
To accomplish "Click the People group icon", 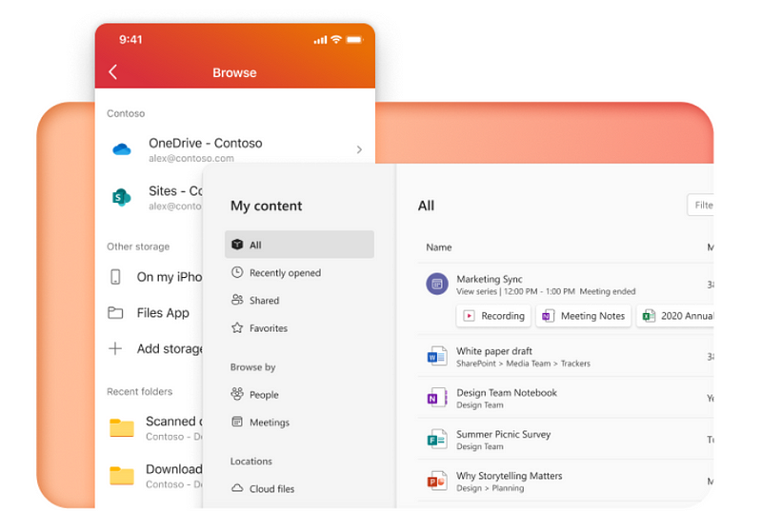I will [237, 394].
